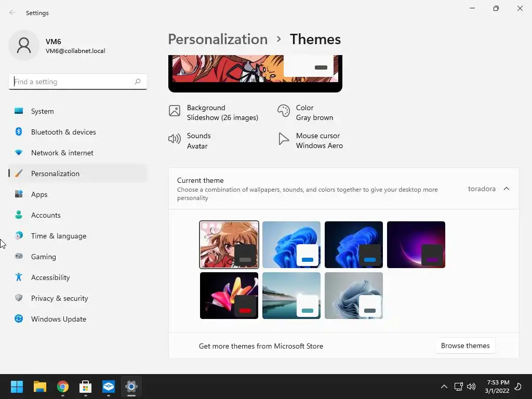
Task: Open the Windows Start menu
Action: click(x=17, y=387)
